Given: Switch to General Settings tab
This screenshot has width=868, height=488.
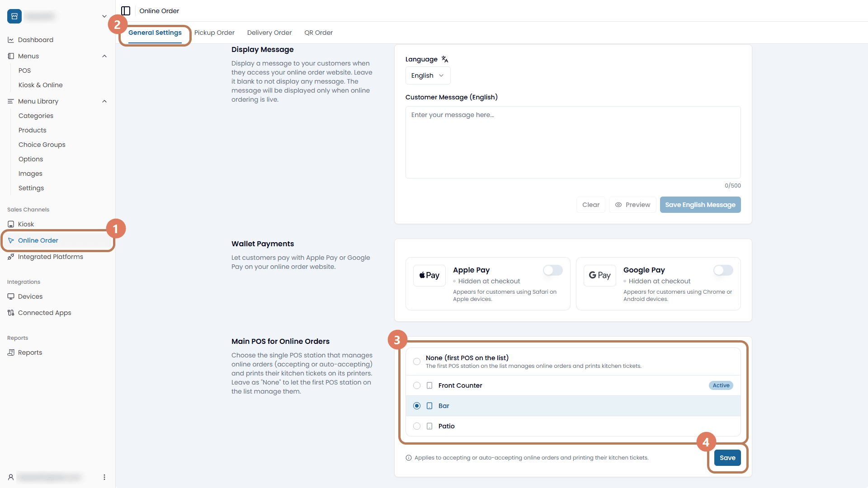Looking at the screenshot, I should [155, 33].
